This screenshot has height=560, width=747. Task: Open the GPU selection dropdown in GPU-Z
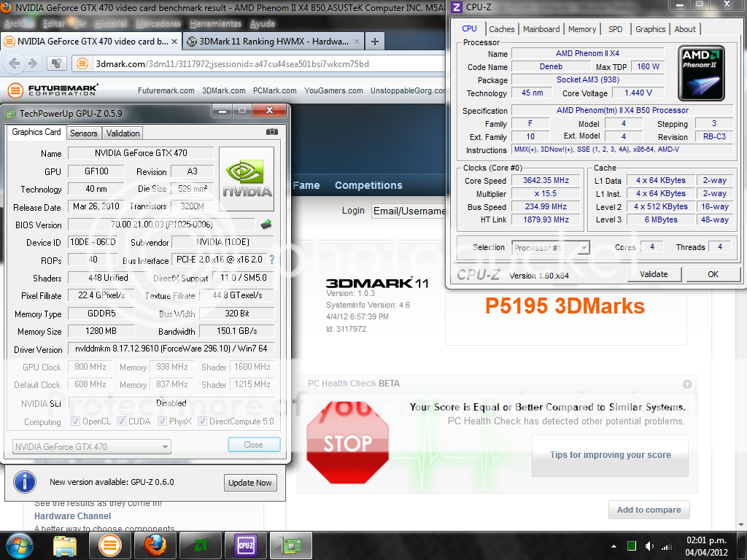point(91,447)
